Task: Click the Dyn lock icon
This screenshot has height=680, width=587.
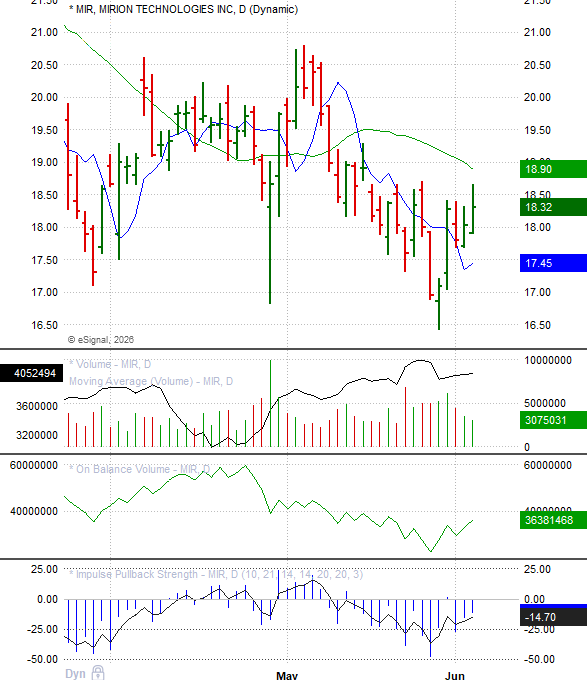Action: (x=98, y=673)
